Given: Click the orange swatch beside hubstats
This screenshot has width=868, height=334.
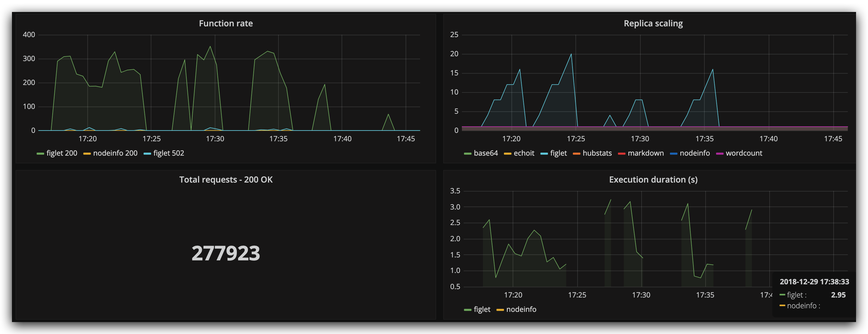Looking at the screenshot, I should (577, 154).
